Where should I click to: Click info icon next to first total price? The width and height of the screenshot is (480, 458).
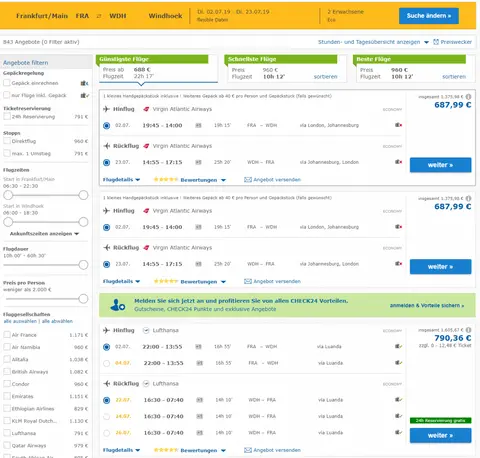468,97
